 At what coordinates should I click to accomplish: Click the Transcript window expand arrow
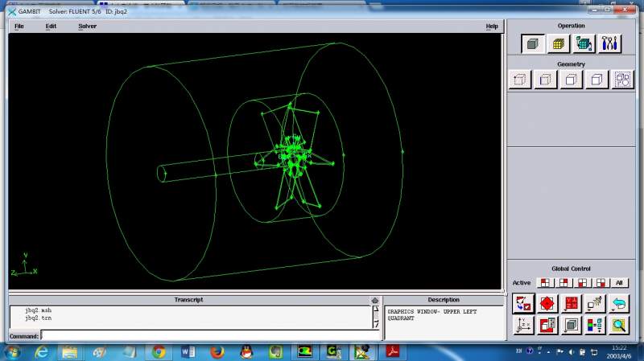(375, 300)
